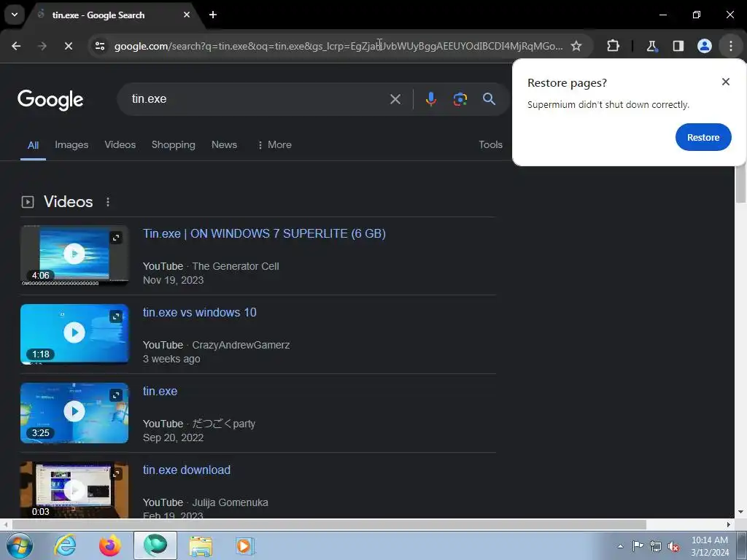Select the All results tab
Image resolution: width=747 pixels, height=560 pixels.
(33, 145)
